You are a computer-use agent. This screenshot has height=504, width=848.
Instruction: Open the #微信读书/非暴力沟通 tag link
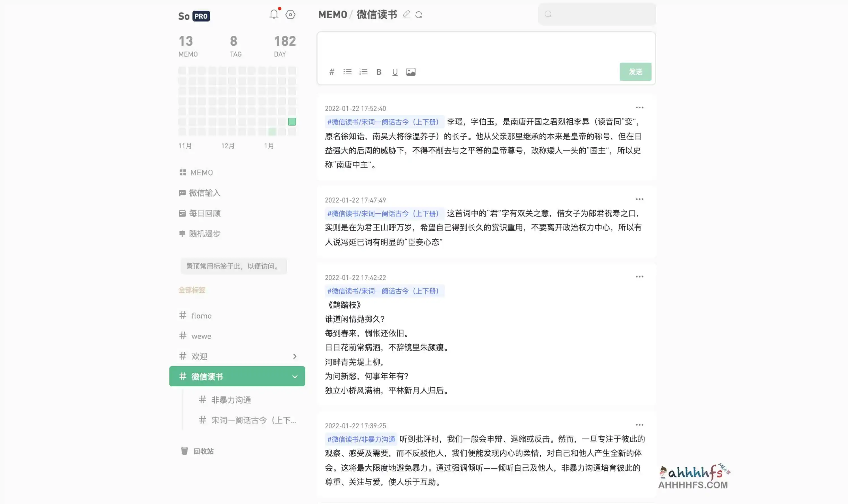point(361,439)
